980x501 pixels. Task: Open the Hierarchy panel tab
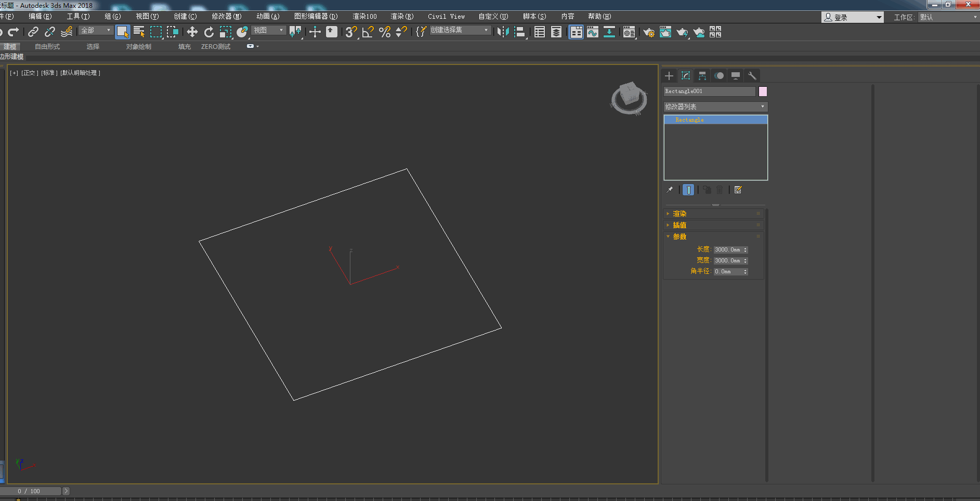[x=702, y=76]
